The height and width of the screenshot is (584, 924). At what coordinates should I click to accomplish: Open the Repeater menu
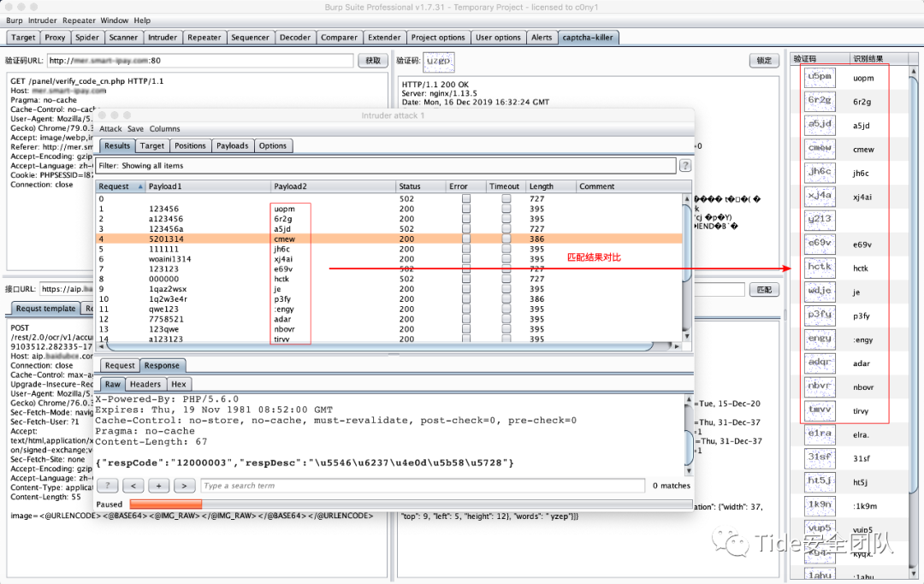coord(79,21)
